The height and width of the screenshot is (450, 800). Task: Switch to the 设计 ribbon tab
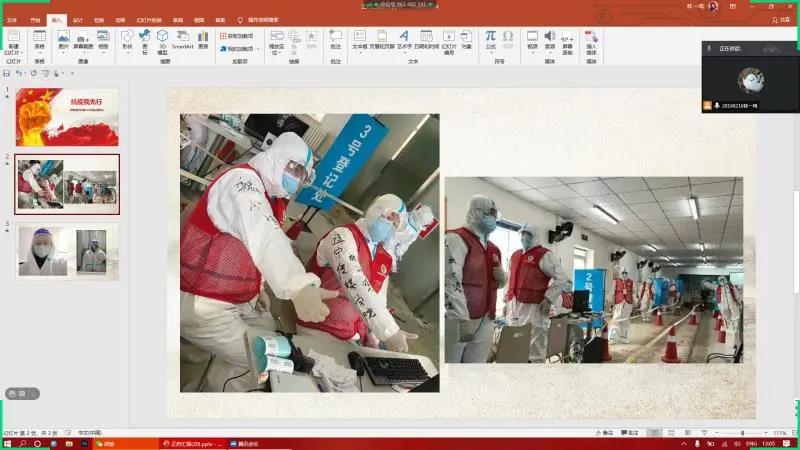click(78, 19)
